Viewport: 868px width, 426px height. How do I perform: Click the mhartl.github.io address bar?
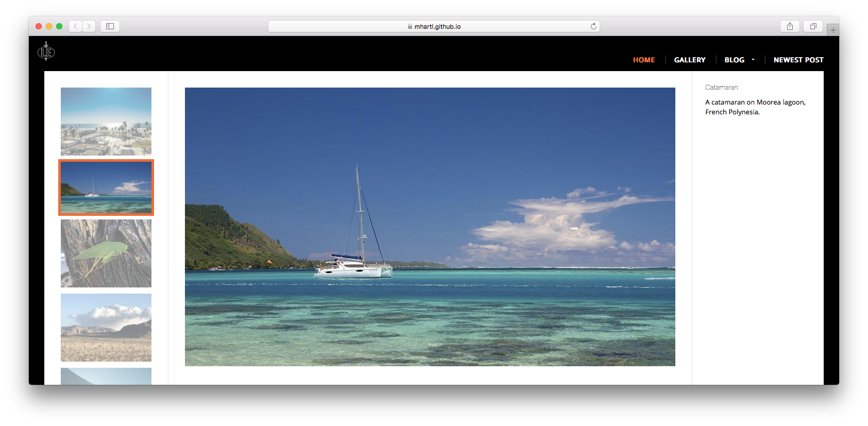434,26
